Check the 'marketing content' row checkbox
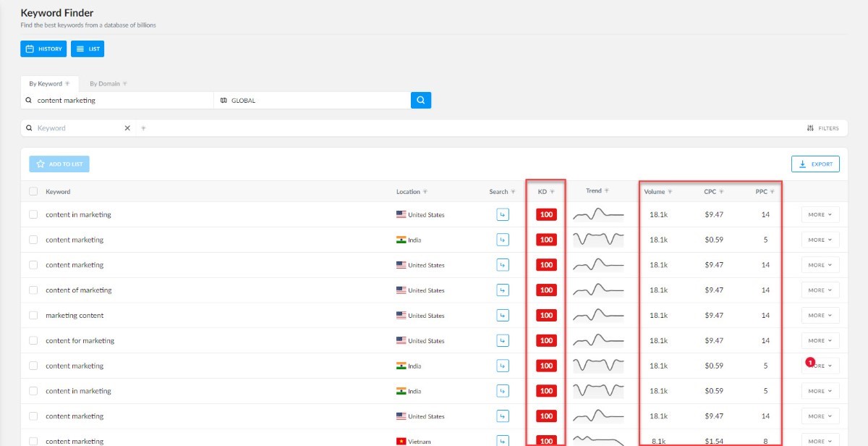The height and width of the screenshot is (446, 868). pos(33,316)
